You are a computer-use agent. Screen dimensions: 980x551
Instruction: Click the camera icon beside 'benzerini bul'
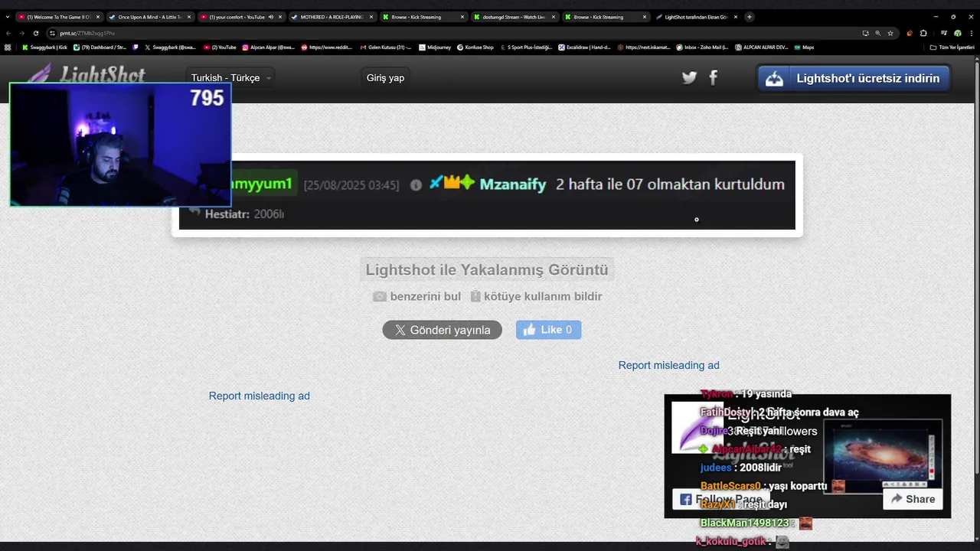[x=379, y=296]
